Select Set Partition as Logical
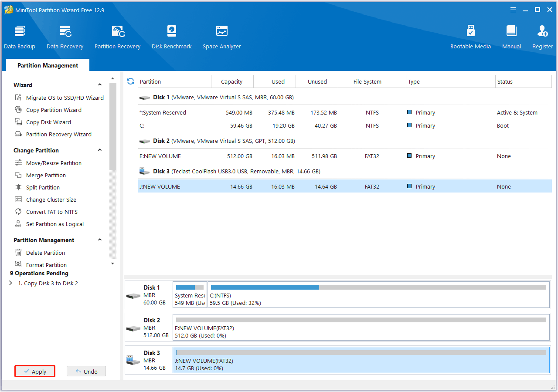 pos(49,224)
